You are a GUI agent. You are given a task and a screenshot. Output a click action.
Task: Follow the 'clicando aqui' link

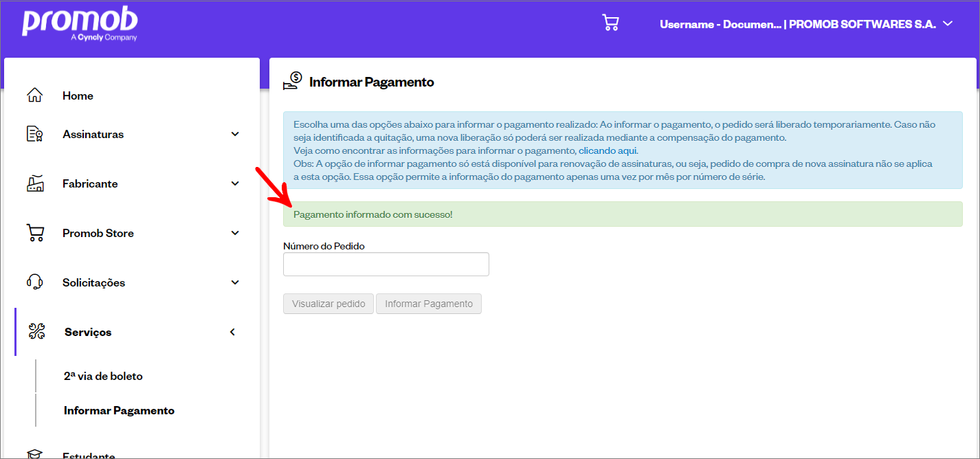click(608, 150)
